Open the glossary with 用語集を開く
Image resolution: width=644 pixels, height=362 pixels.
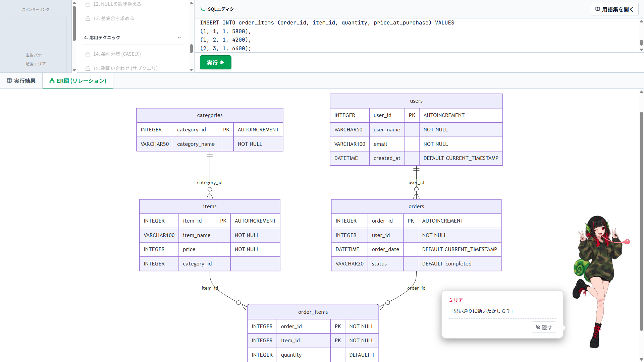(x=614, y=9)
